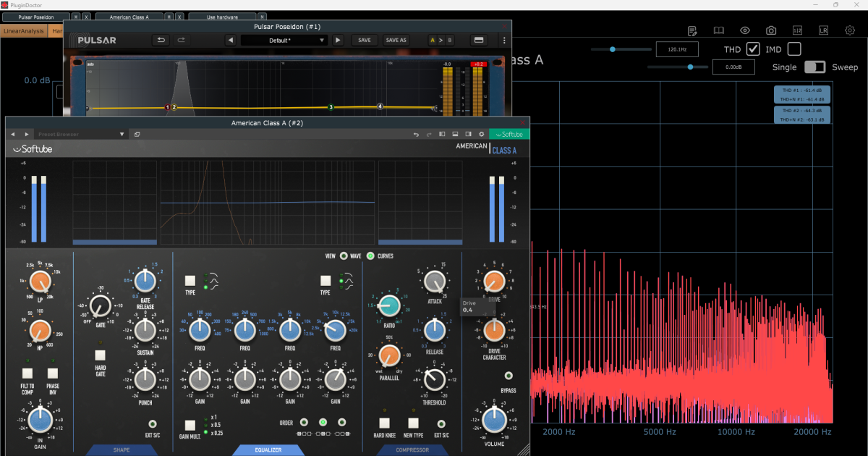Open Pulsar Poseidon three-dot menu

tap(504, 40)
